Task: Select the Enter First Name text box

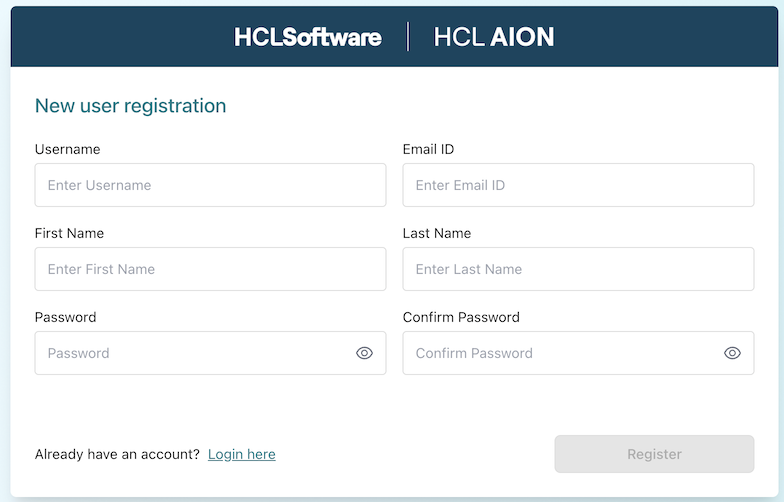Action: point(210,269)
